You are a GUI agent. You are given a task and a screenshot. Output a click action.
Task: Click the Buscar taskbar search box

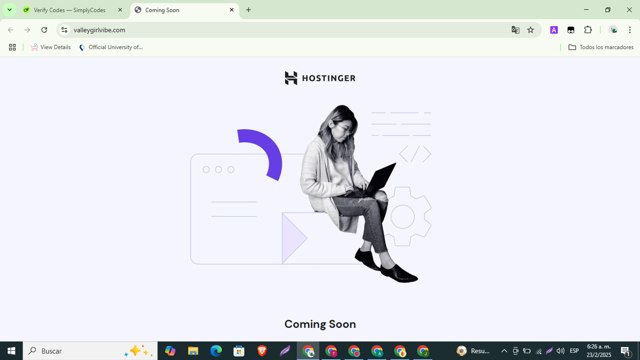point(90,351)
